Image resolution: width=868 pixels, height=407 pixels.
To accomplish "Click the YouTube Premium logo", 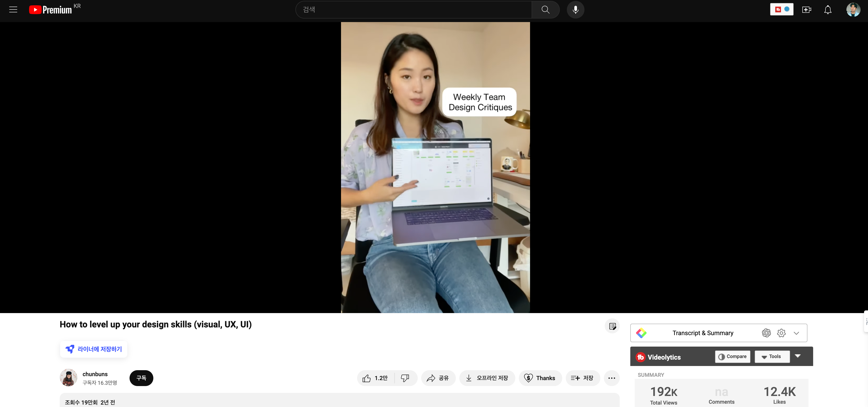I will pyautogui.click(x=50, y=10).
